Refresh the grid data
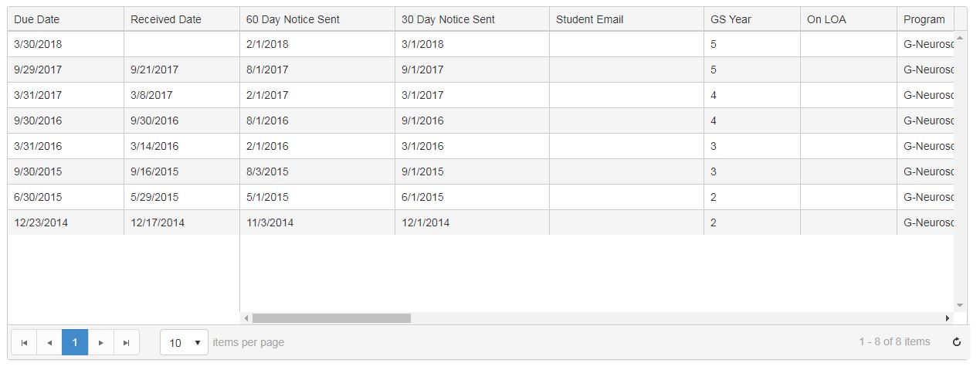This screenshot has height=370, width=980. [x=957, y=342]
